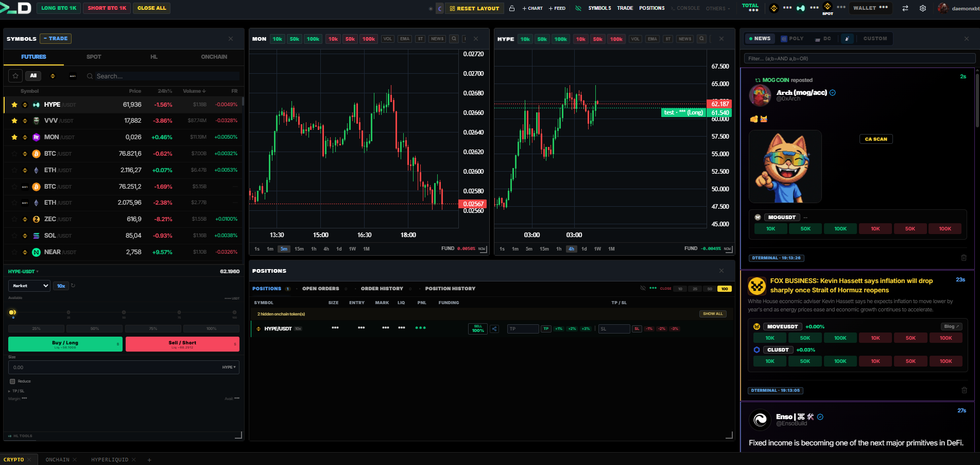This screenshot has width=980, height=465.
Task: Click the CA SCAN button
Action: (876, 139)
